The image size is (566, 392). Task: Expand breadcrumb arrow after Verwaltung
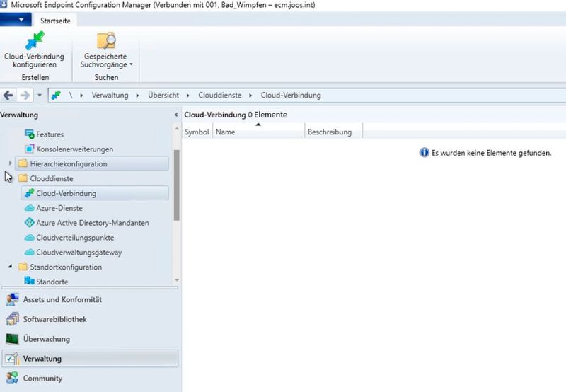pos(137,96)
